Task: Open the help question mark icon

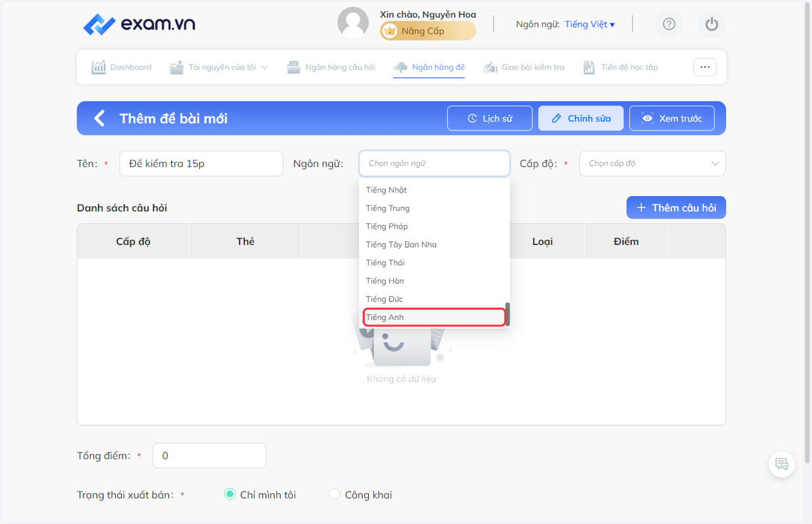Action: (669, 24)
